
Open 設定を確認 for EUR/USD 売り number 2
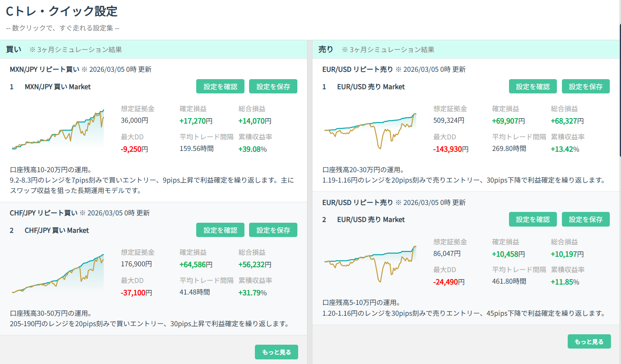(533, 219)
